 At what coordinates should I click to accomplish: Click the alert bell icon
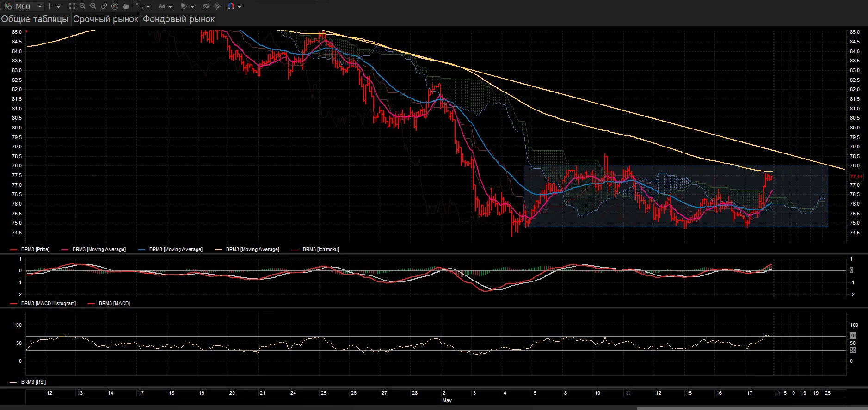tap(184, 6)
